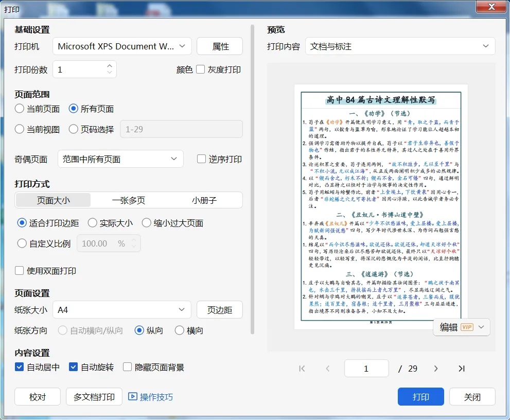The width and height of the screenshot is (510, 420).
Task: Select 页码选择 radio option
Action: (73, 129)
